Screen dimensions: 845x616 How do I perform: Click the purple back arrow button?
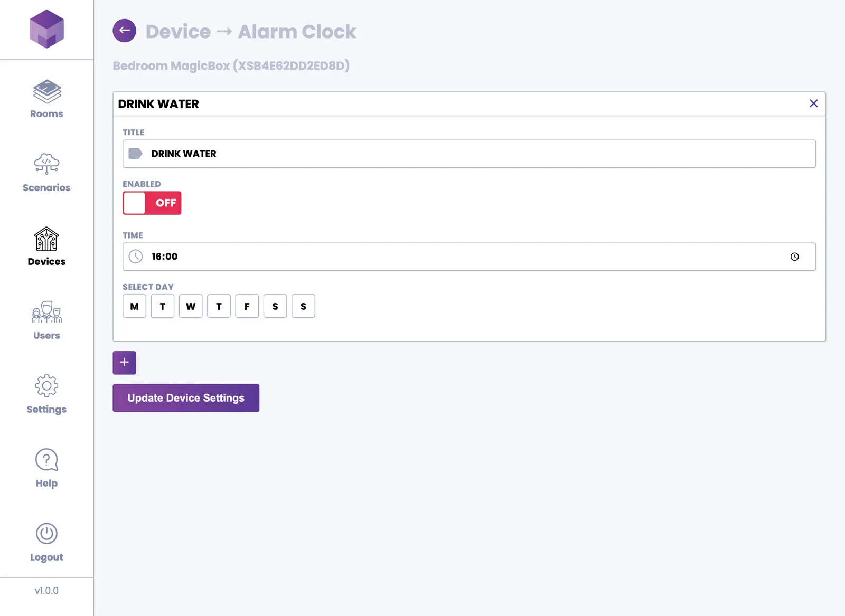[124, 31]
